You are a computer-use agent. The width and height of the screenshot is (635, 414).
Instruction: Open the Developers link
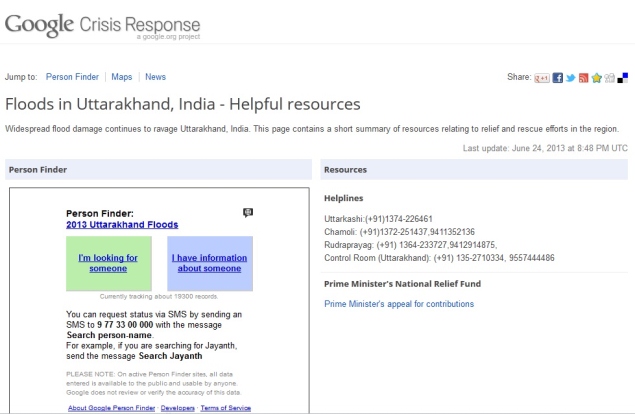[177, 408]
